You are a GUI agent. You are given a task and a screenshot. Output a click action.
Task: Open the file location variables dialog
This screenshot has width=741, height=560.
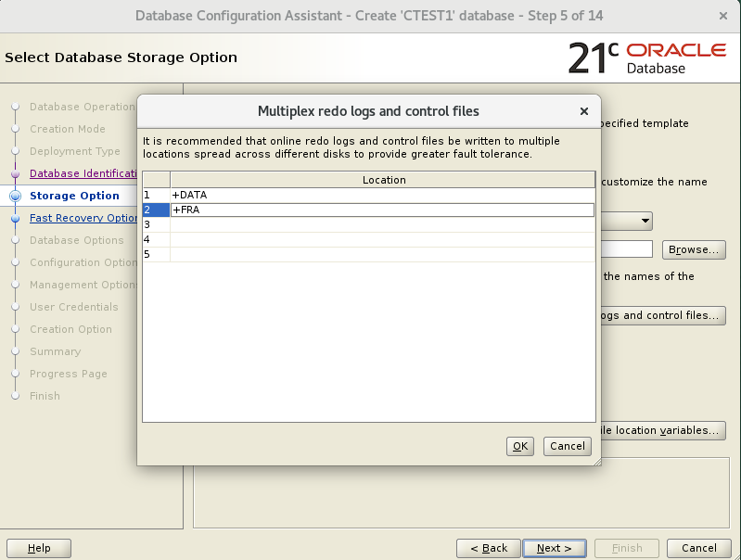[662, 430]
